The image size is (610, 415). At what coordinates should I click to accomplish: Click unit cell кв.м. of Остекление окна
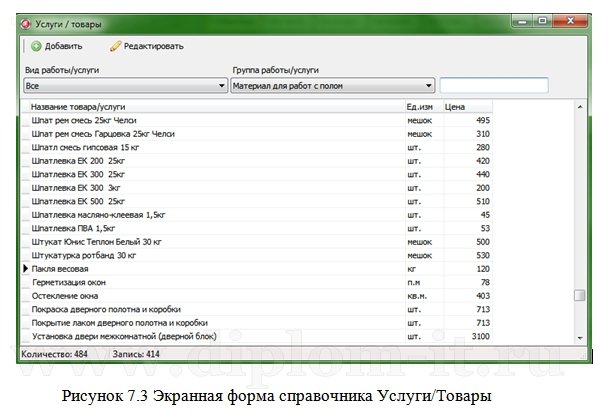[424, 296]
